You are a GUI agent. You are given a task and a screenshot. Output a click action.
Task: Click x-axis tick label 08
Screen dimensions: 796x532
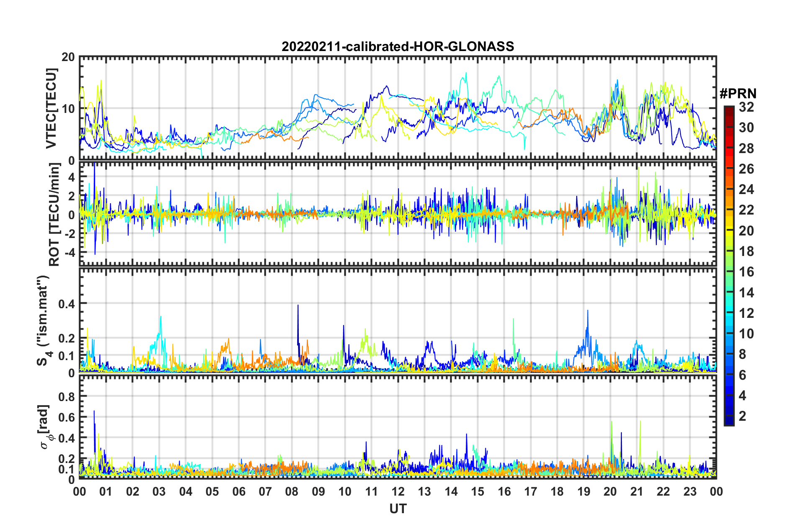coord(292,491)
